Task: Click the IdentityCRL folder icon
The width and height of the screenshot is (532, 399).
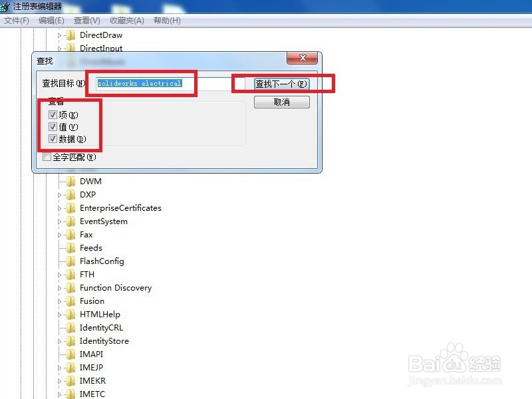Action: tap(70, 328)
